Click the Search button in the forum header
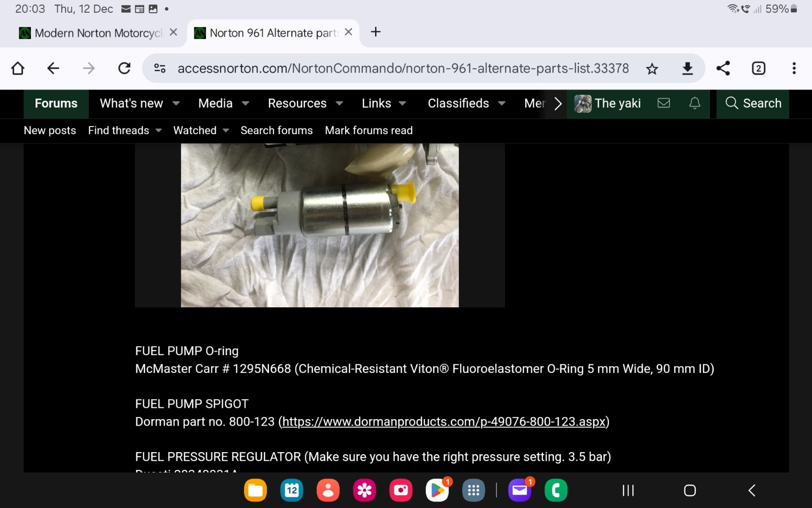Viewport: 812px width, 508px height. 753,104
